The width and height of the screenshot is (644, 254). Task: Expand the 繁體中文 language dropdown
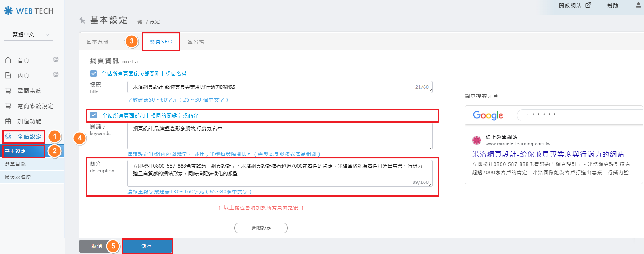tap(31, 35)
